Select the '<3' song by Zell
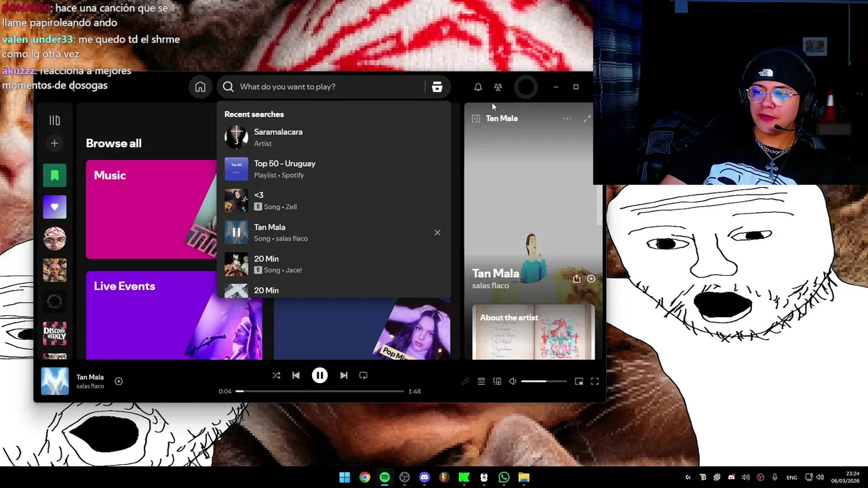Screen dimensions: 868x488 (333, 201)
